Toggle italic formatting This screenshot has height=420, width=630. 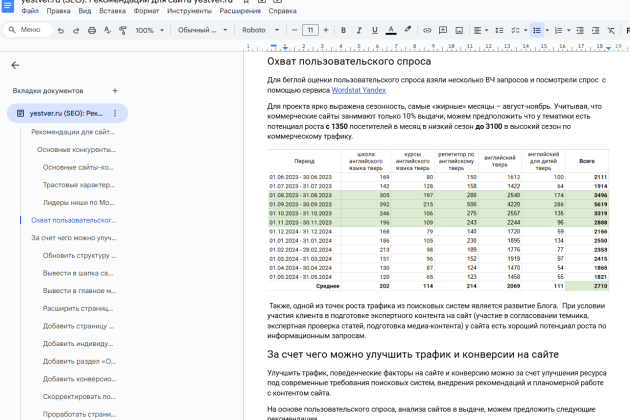click(x=358, y=30)
